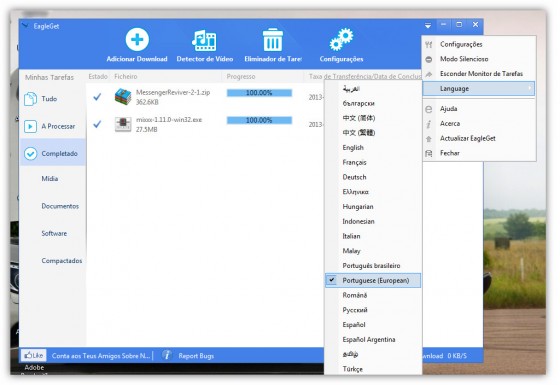Expand the Language submenu
This screenshot has width=560, height=385.
[x=479, y=89]
